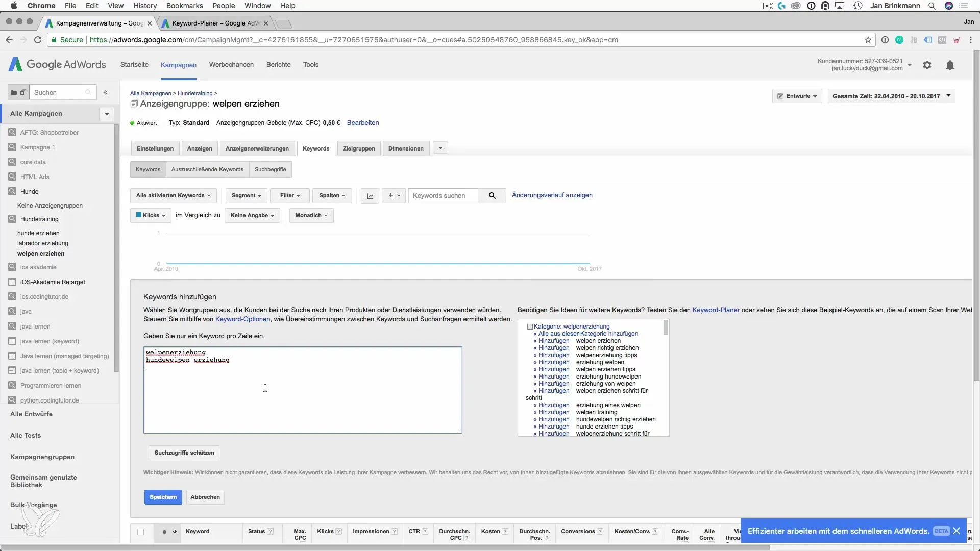Screen dimensions: 980x551
Task: Open the Monatlich interval dropdown
Action: point(311,215)
